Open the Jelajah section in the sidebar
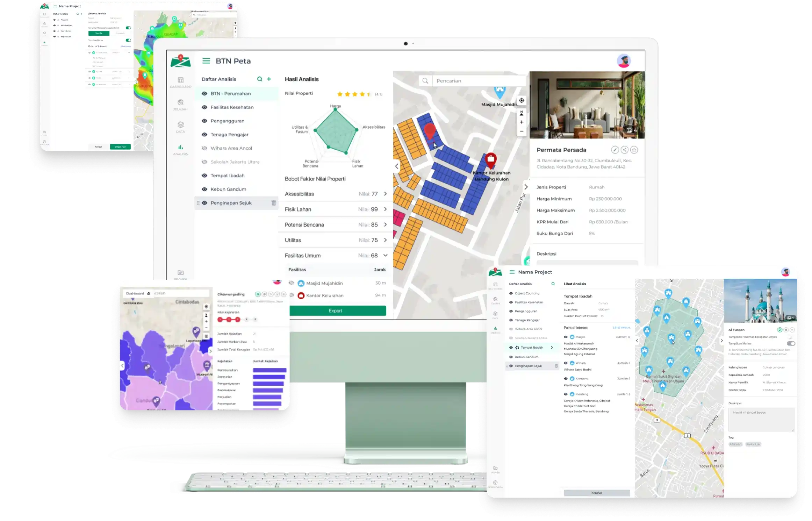812x521 pixels. click(180, 105)
